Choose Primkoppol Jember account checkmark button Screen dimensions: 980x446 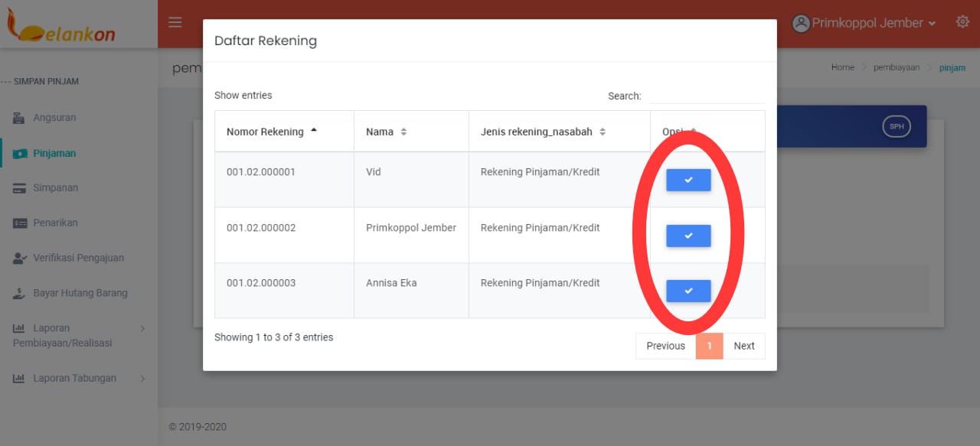pos(688,236)
